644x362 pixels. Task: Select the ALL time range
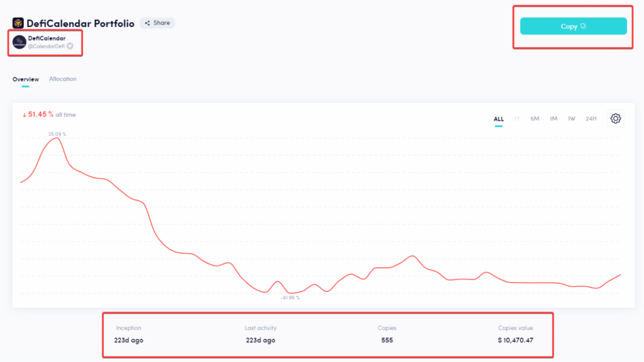[499, 119]
